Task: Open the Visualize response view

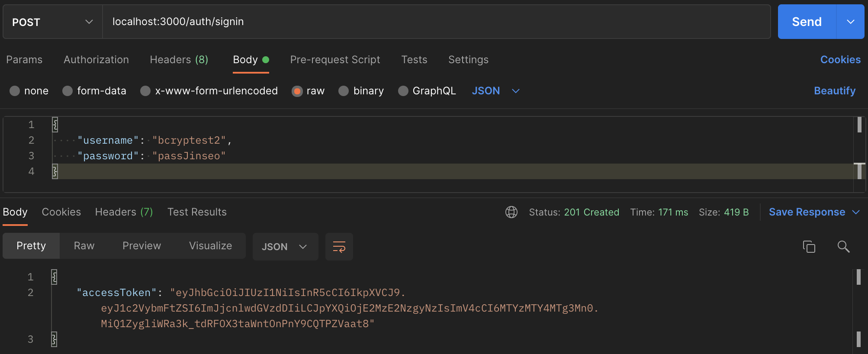Action: point(210,246)
